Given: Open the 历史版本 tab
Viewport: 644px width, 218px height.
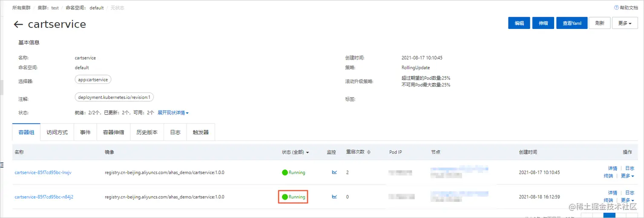Looking at the screenshot, I should click(147, 132).
